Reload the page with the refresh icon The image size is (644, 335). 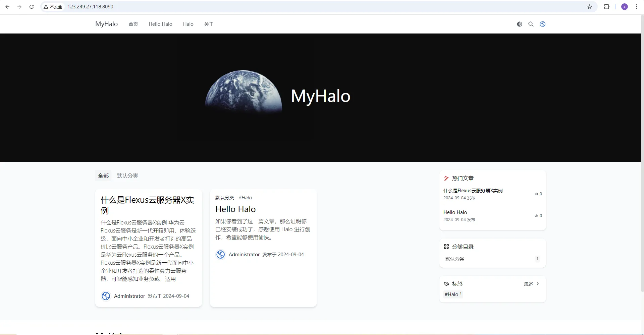point(32,7)
